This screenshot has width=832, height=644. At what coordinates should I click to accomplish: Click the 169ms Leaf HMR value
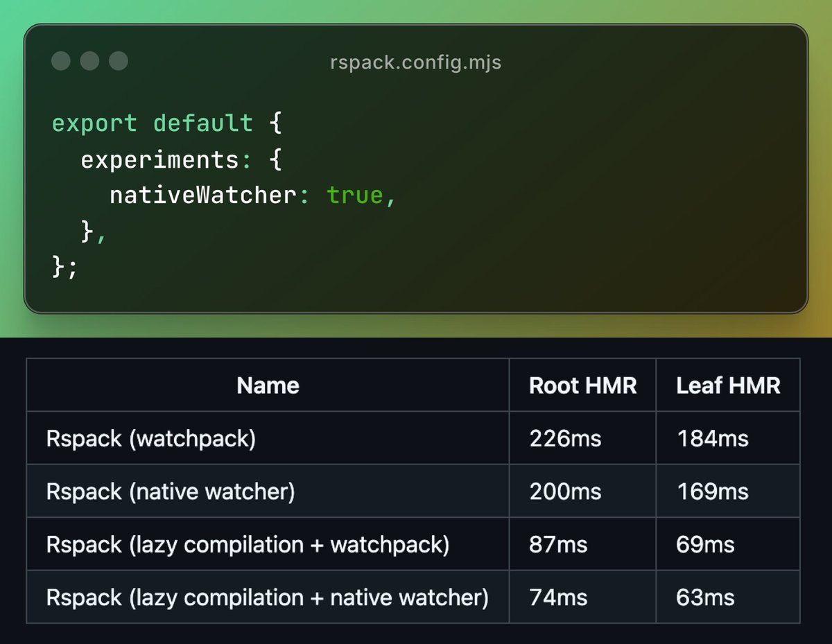(712, 491)
